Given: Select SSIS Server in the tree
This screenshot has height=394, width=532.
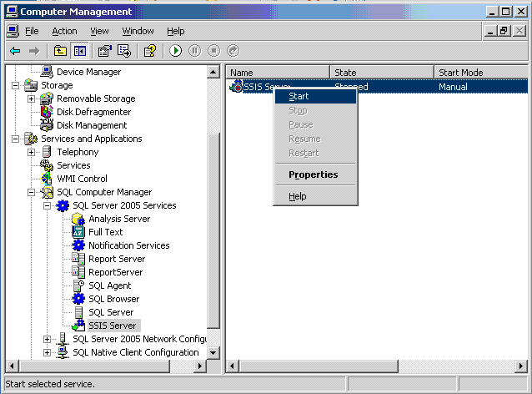Looking at the screenshot, I should pyautogui.click(x=113, y=326).
